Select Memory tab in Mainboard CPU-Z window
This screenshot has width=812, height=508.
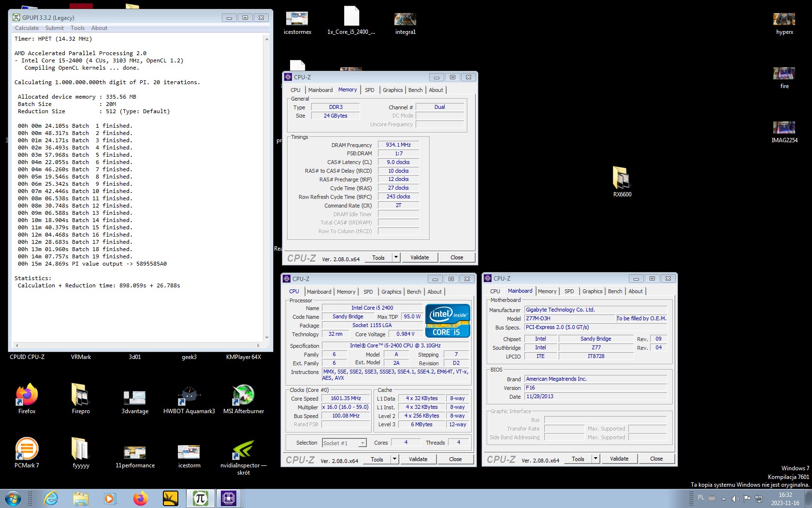click(547, 291)
